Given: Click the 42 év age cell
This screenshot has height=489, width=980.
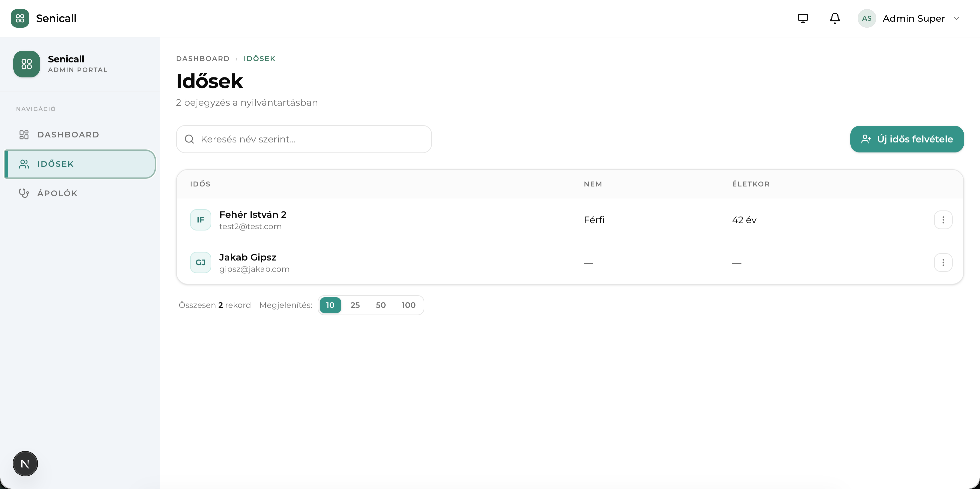Looking at the screenshot, I should pyautogui.click(x=744, y=220).
